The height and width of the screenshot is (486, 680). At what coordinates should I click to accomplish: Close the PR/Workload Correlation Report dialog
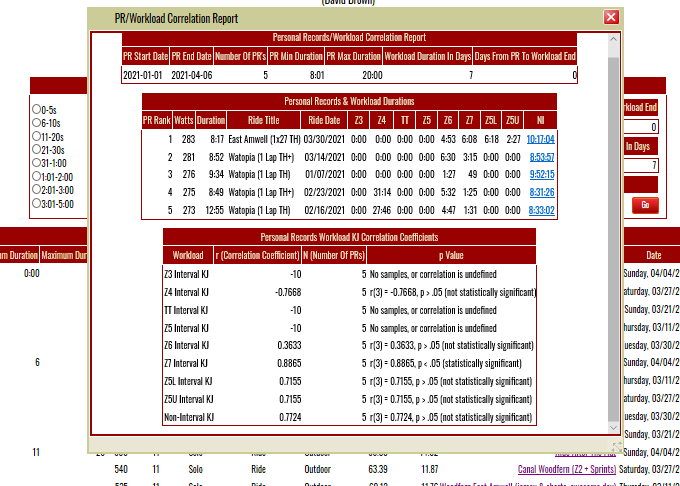(611, 17)
